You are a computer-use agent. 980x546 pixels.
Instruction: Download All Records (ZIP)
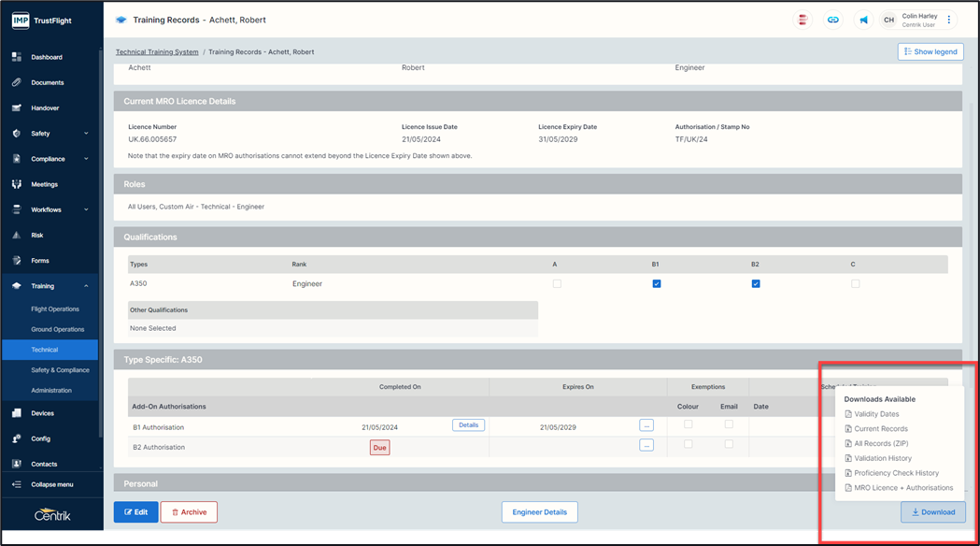[x=876, y=443]
